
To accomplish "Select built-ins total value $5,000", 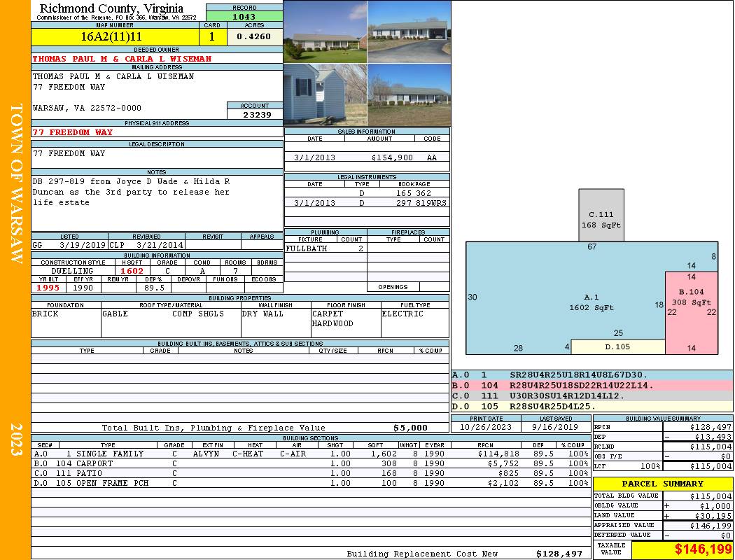I will [x=410, y=428].
